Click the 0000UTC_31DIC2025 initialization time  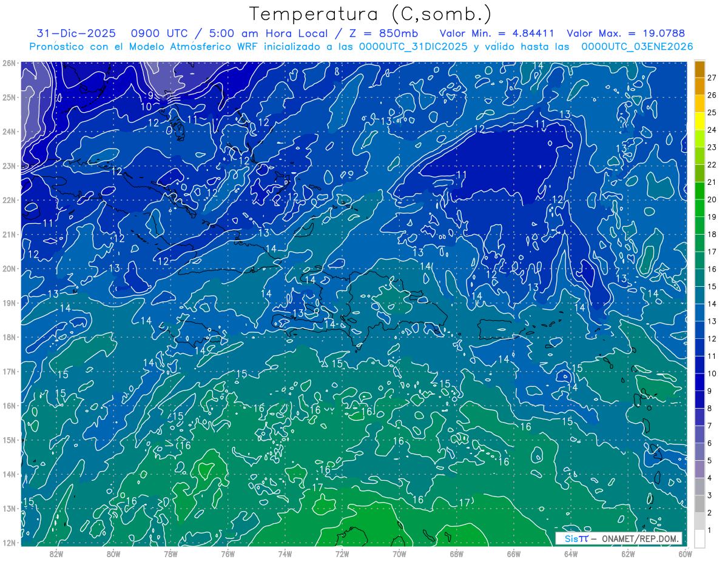(x=413, y=46)
